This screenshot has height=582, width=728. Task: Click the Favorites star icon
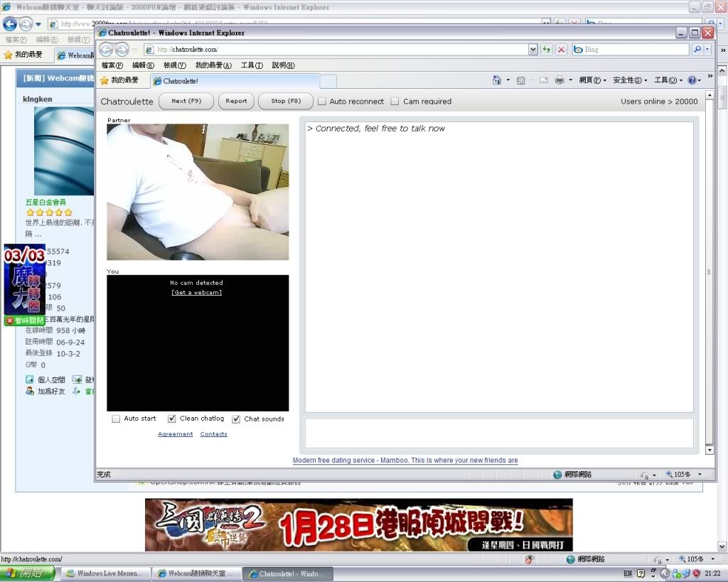(105, 80)
